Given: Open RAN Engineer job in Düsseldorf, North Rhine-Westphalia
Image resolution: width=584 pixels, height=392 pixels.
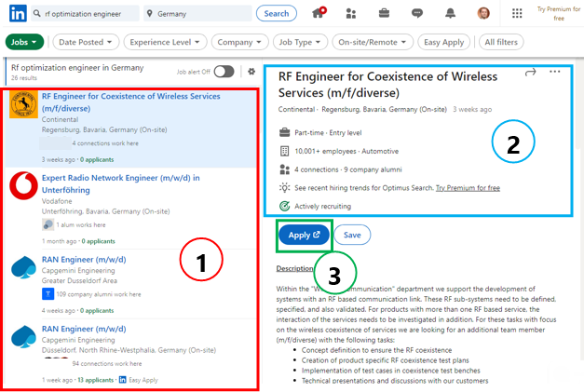Looking at the screenshot, I should point(84,329).
